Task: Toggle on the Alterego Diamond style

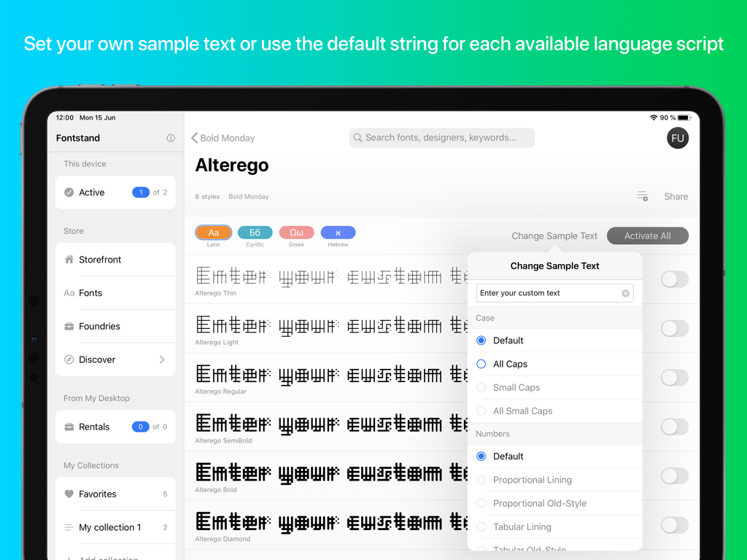Action: tap(674, 525)
